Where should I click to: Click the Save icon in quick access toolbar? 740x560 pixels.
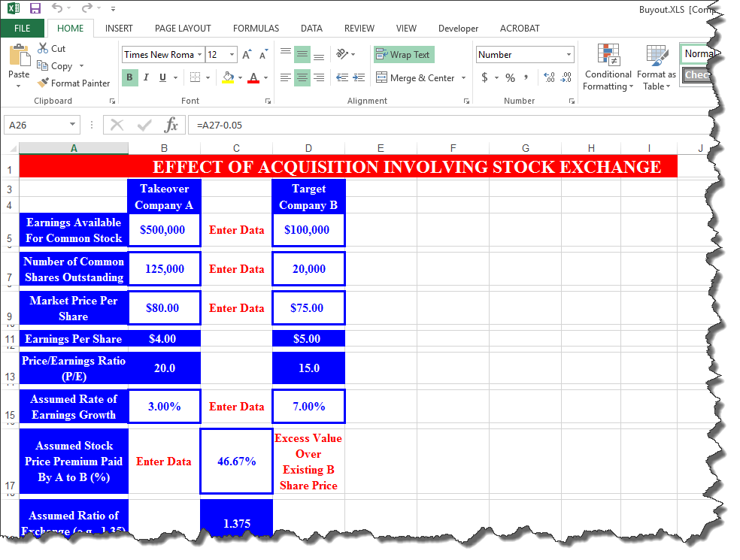pyautogui.click(x=35, y=9)
